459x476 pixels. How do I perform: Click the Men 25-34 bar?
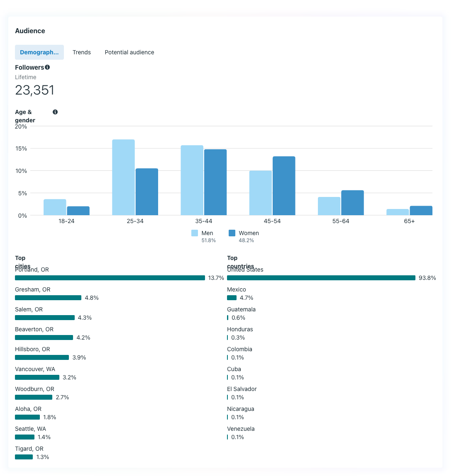pos(123,177)
